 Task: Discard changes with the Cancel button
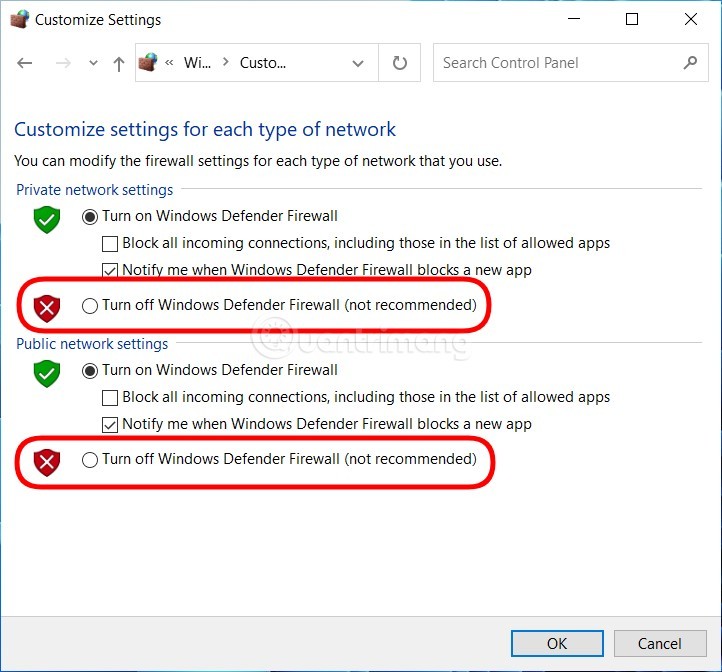pos(660,643)
